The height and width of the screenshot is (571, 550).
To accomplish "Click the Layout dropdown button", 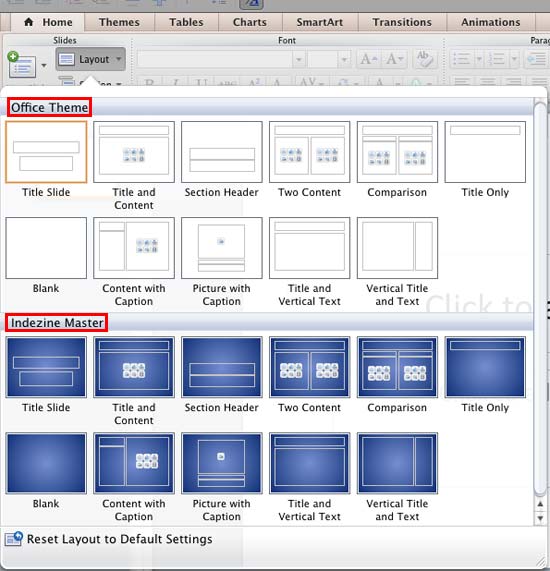I will [90, 59].
